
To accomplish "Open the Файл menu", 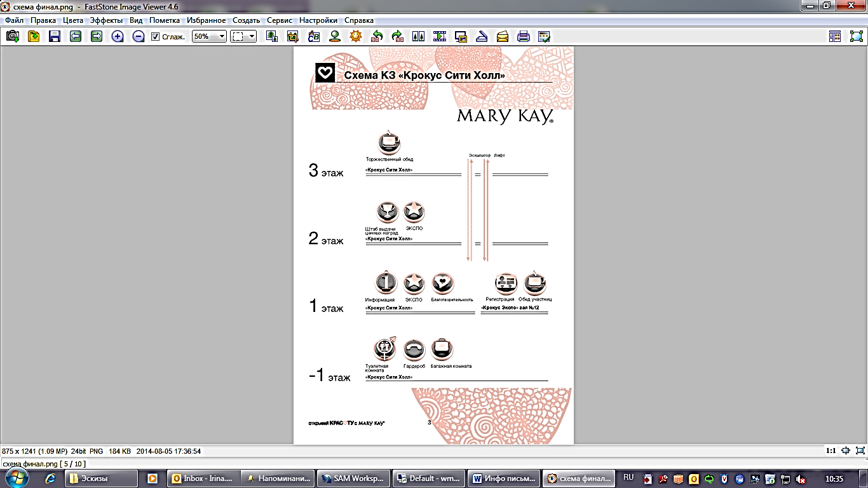I will tap(14, 20).
